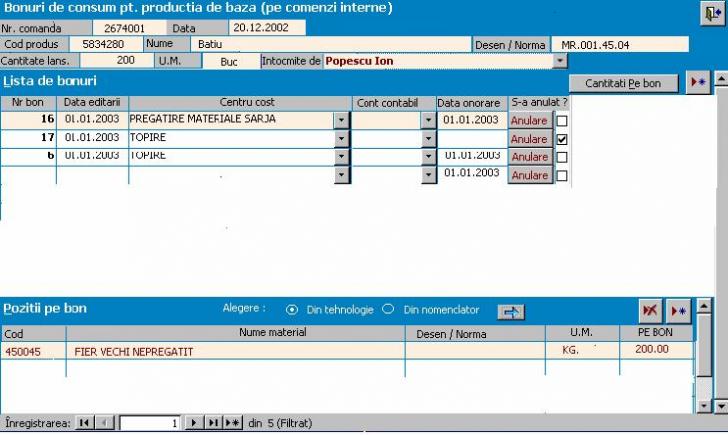Click Anulare button for bon 16
The width and height of the screenshot is (728, 435).
coord(529,121)
